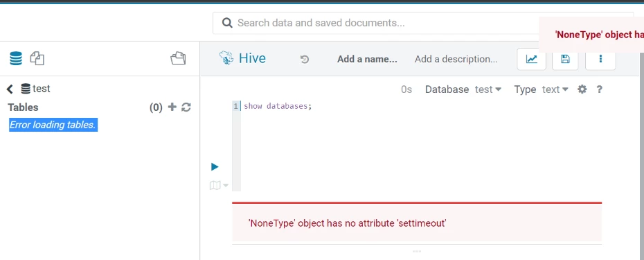Click 'Add a name...' field
Viewport: 644px width, 260px height.
367,59
